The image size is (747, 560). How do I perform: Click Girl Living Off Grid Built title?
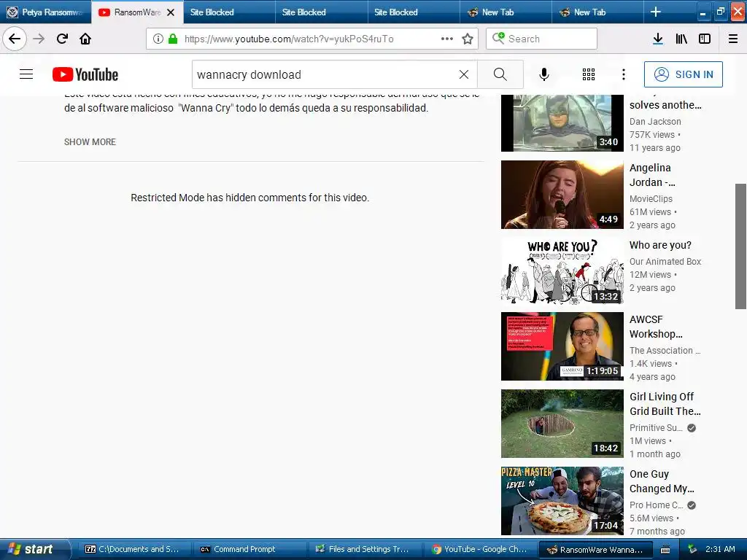[665, 404]
